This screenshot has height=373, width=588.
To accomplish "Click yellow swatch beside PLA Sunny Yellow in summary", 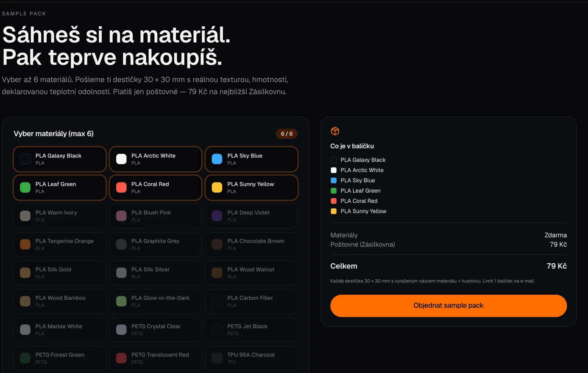I will 334,211.
